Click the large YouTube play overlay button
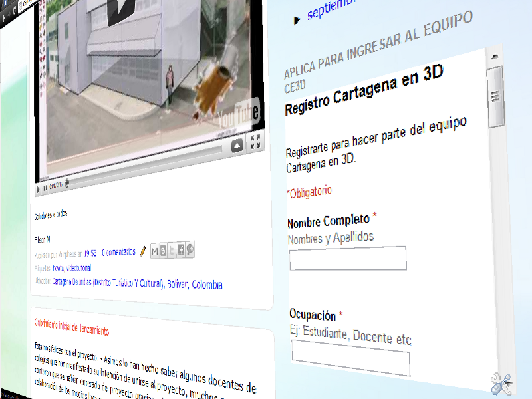 tap(121, 12)
